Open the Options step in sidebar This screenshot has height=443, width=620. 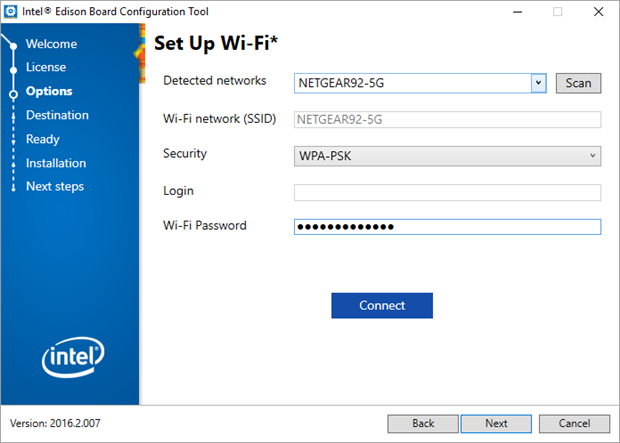[49, 91]
